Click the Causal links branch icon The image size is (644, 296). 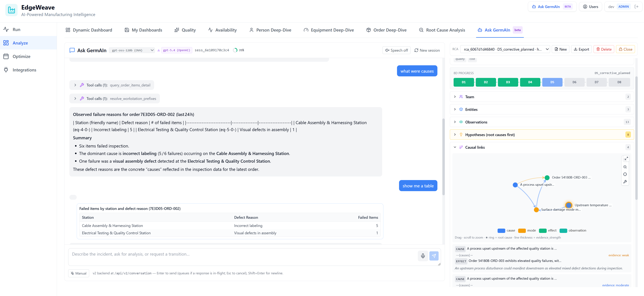coord(461,147)
